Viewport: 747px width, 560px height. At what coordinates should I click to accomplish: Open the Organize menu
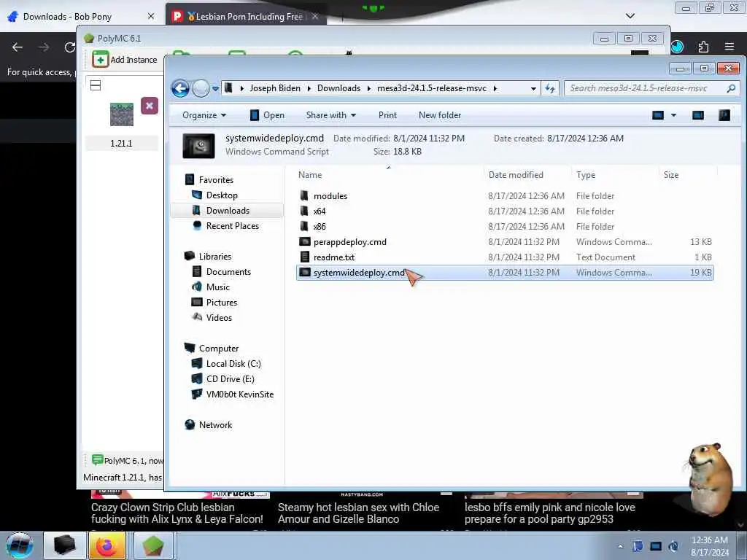tap(204, 115)
